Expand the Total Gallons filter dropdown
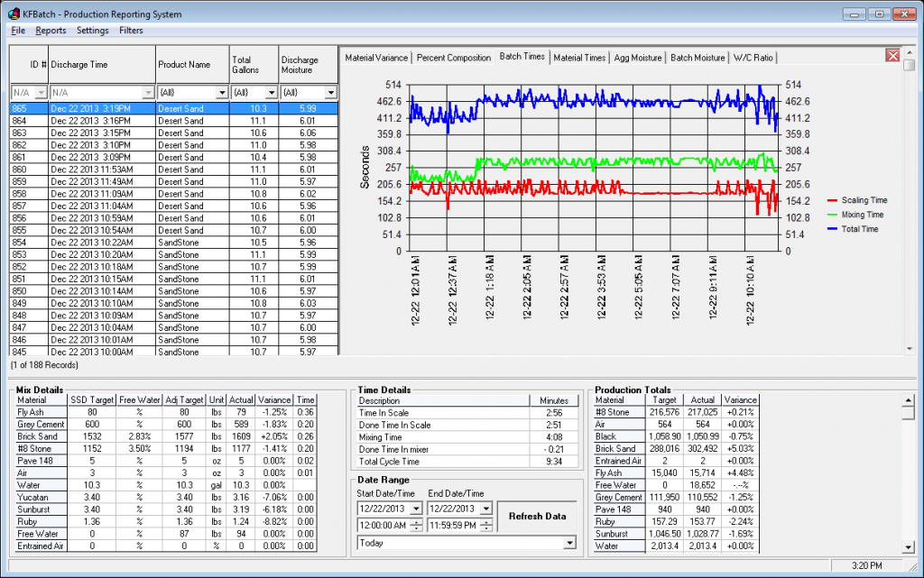The image size is (924, 578). pyautogui.click(x=271, y=93)
